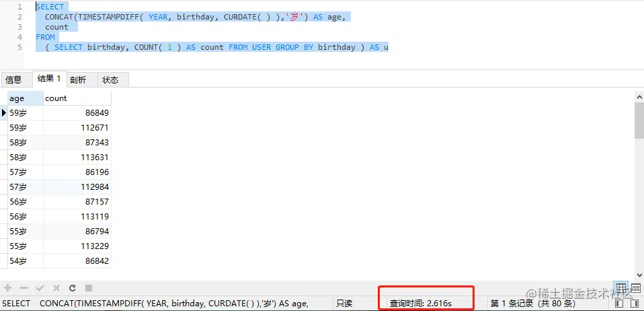644x311 pixels.
Task: Select the cell with count 112984
Action: 77,186
